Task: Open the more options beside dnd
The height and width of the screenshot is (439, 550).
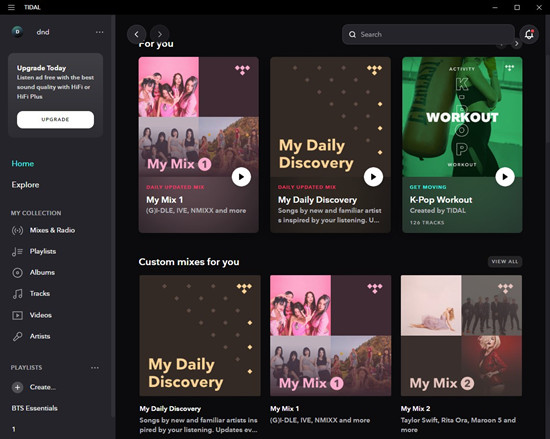Action: pyautogui.click(x=100, y=32)
